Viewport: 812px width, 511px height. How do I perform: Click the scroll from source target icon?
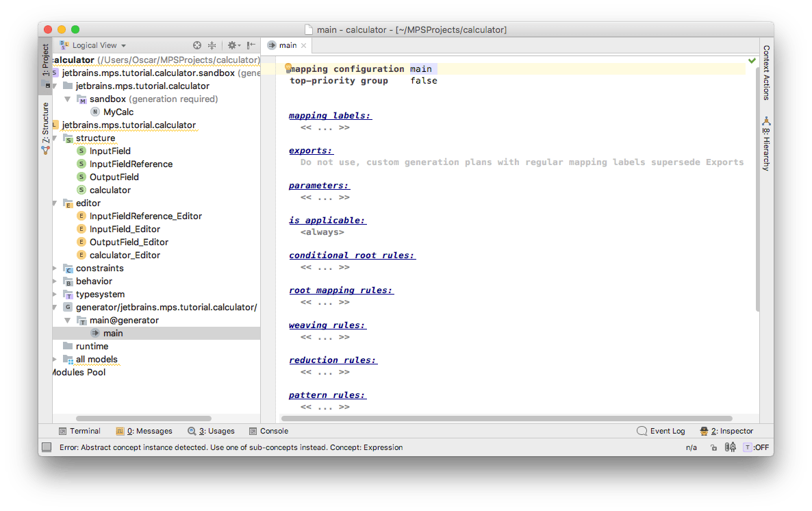(197, 45)
